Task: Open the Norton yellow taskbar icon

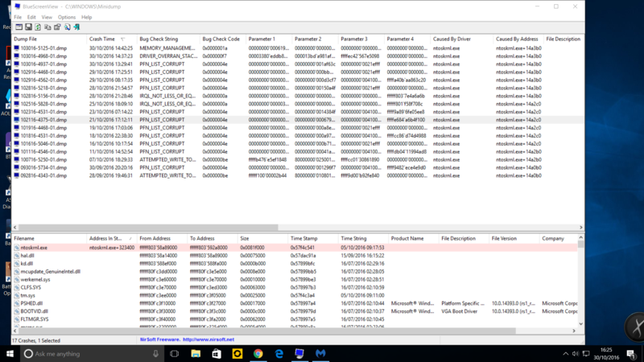Action: pyautogui.click(x=237, y=354)
